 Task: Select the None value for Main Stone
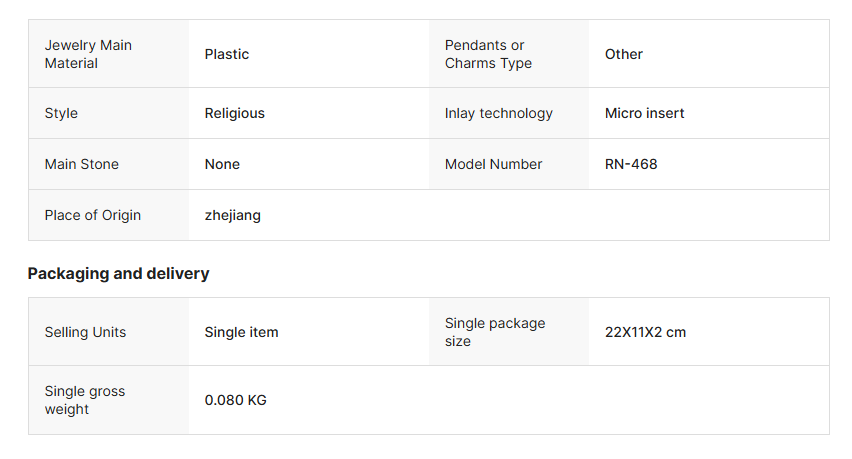[222, 164]
